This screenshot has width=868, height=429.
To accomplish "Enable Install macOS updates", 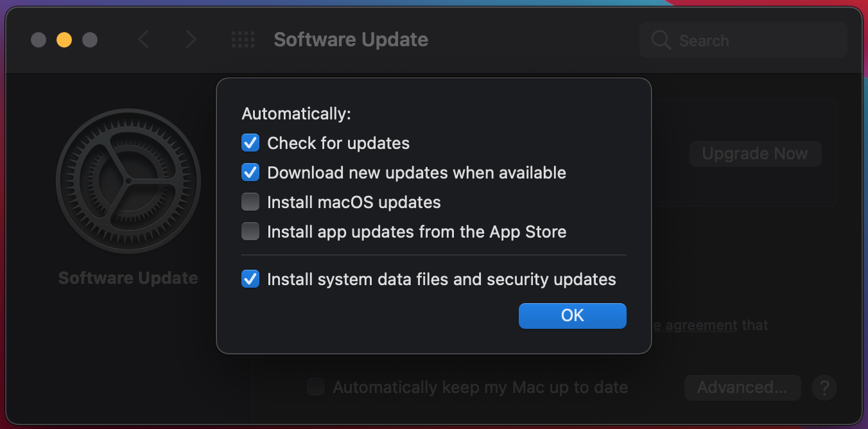I will [250, 202].
